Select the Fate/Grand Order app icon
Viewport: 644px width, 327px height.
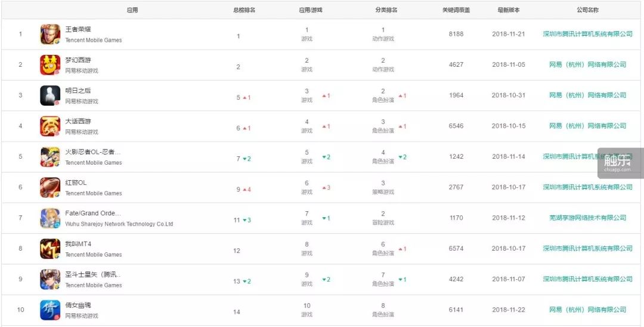click(x=50, y=218)
